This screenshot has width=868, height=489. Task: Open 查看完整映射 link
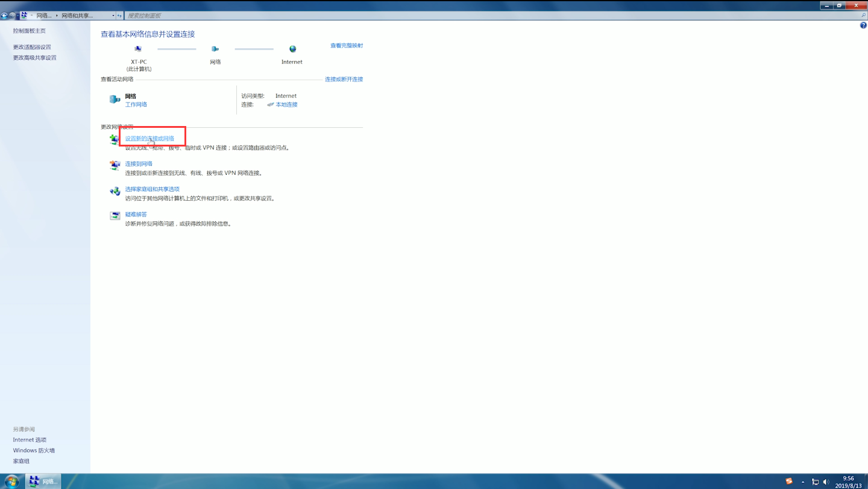point(347,46)
